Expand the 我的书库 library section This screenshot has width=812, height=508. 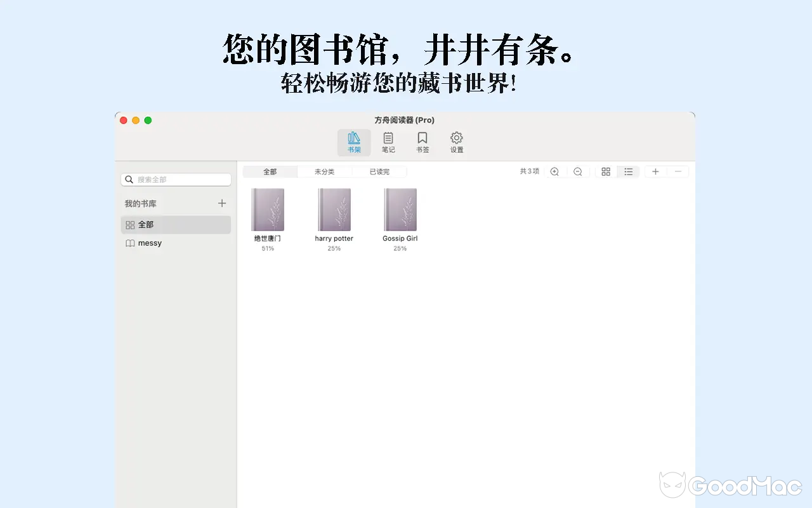[141, 203]
